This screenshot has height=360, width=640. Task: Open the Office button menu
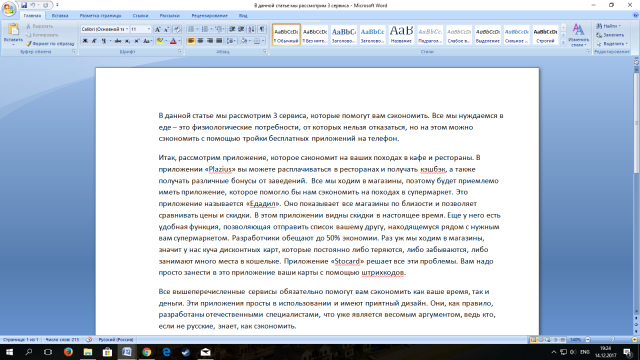coord(9,8)
